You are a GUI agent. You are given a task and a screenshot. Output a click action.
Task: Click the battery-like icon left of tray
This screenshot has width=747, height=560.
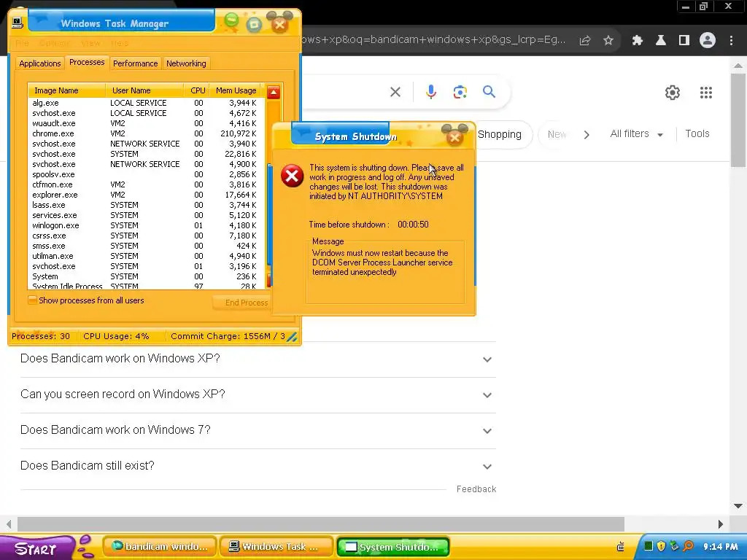tap(620, 547)
